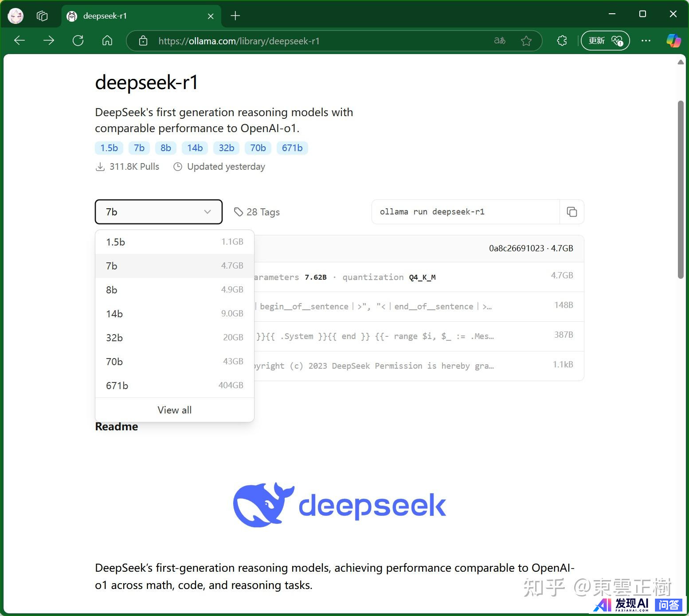Click View all in the dropdown
Screen dimensions: 689x616
coord(175,410)
